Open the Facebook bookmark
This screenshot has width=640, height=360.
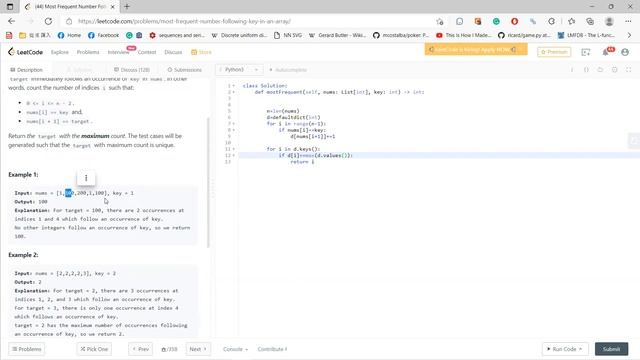point(104,36)
